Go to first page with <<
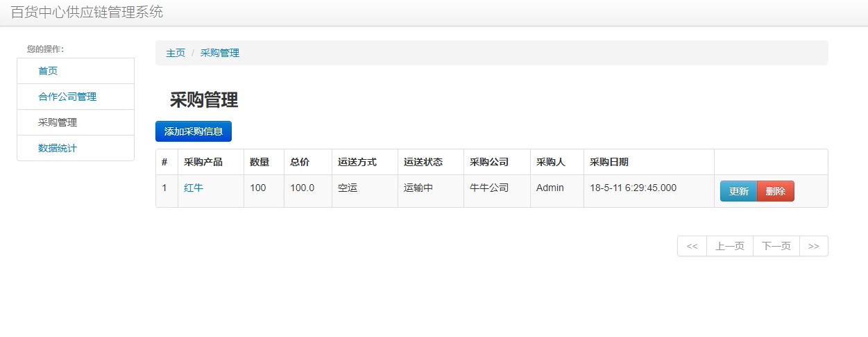The height and width of the screenshot is (337, 868). point(692,246)
